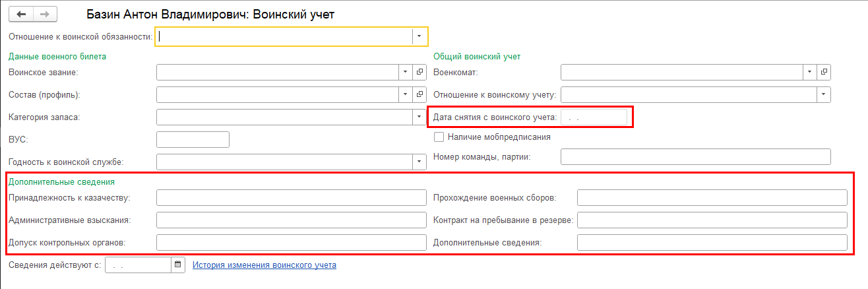Screen dimensions: 868x289
Task: Enable the Наличие мобпредписания checkbox
Action: click(x=439, y=137)
